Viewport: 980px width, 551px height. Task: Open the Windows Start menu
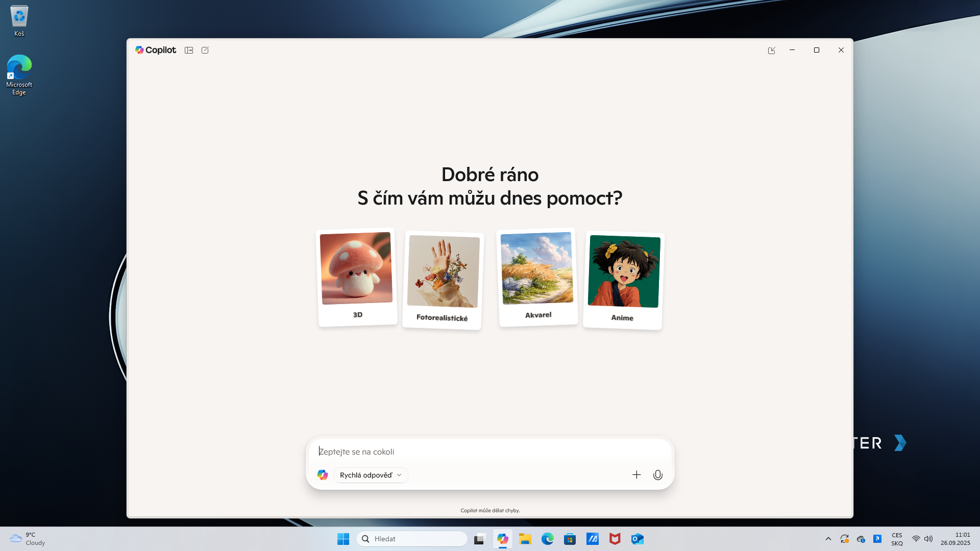click(x=343, y=539)
